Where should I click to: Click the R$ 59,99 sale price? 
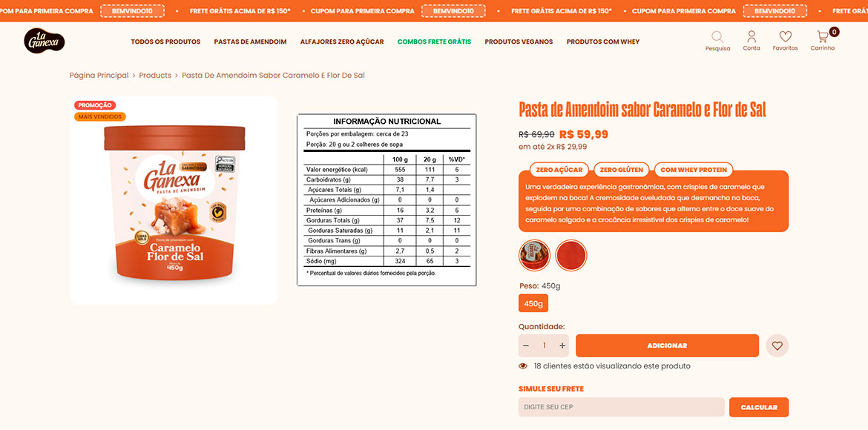(x=583, y=134)
